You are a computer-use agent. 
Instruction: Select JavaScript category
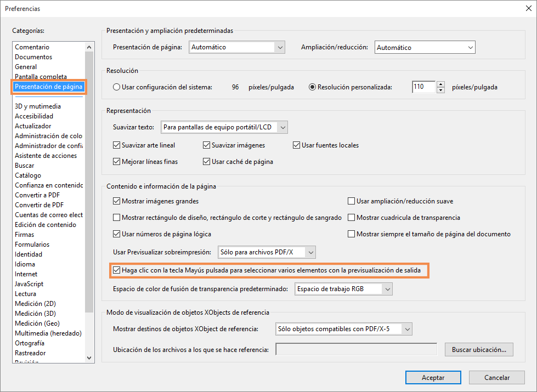(29, 284)
